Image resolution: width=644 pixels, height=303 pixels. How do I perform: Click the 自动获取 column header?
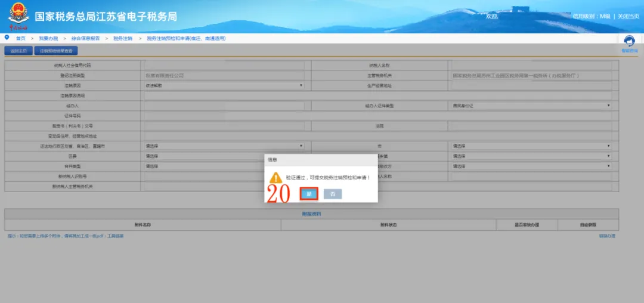pyautogui.click(x=588, y=225)
